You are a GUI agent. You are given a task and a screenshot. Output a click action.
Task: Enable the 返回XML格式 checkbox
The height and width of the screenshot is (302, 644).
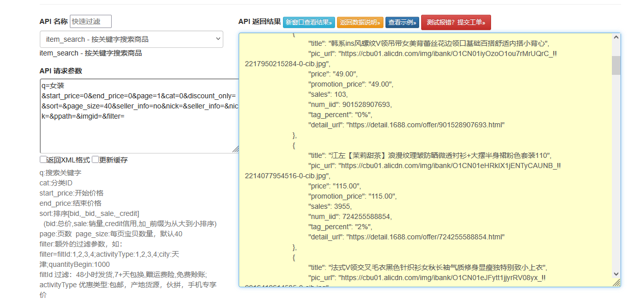[x=43, y=159]
